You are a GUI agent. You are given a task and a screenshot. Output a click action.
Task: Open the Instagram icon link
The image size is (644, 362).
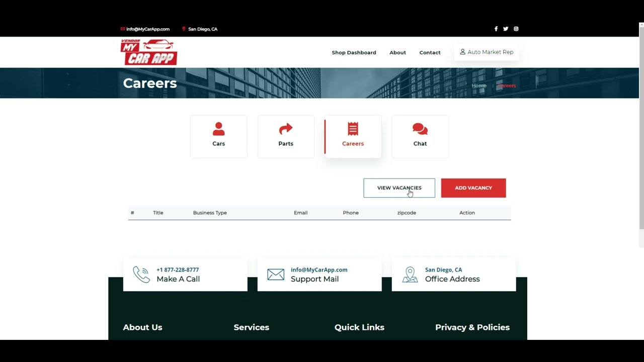[516, 29]
